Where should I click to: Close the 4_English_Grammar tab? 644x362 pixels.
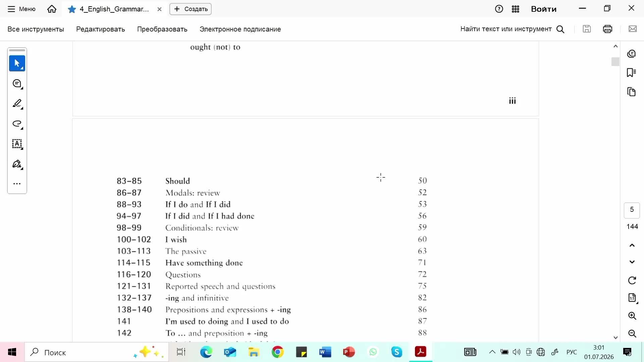coord(159,9)
